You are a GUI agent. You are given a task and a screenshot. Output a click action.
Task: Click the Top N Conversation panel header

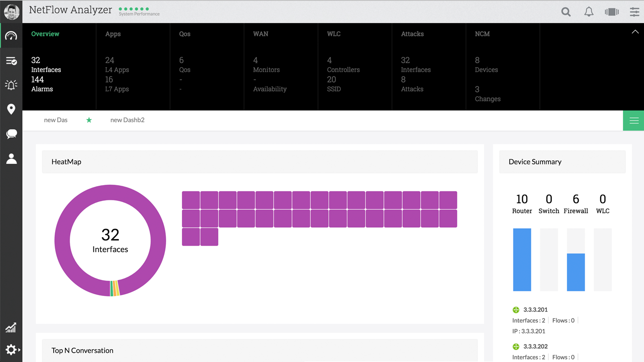[x=260, y=351]
